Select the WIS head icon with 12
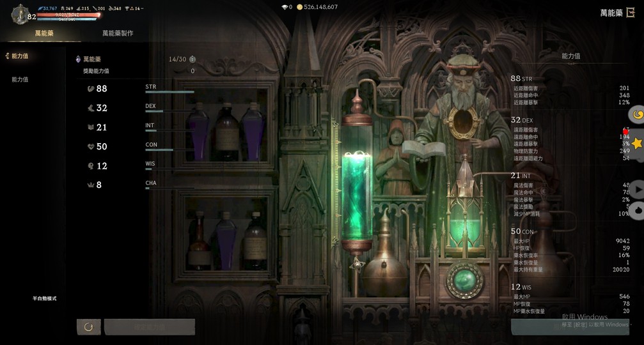 click(x=91, y=165)
